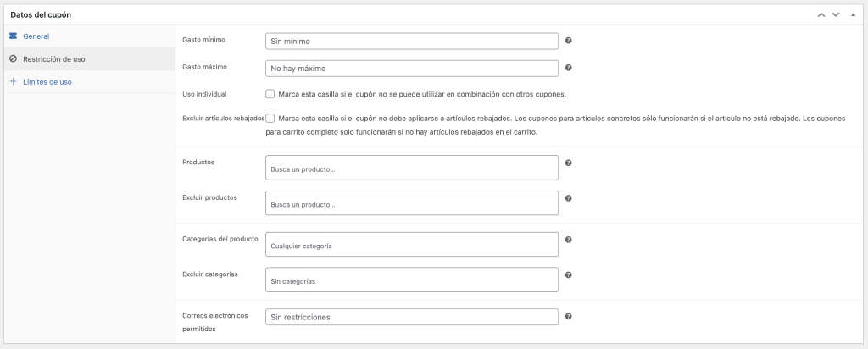Screen dimensions: 868x349
Task: Click the General ticket icon in sidebar
Action: pyautogui.click(x=13, y=36)
